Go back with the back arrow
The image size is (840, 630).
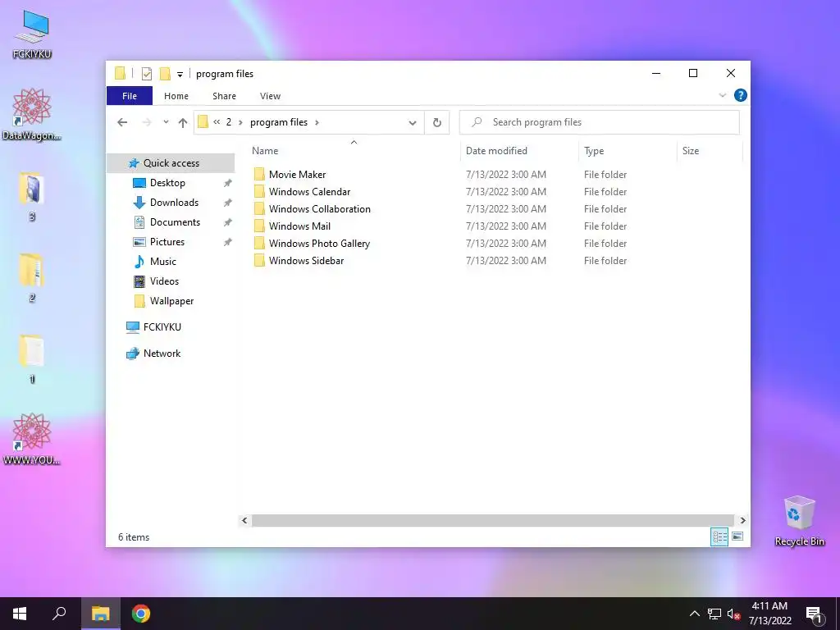(122, 122)
